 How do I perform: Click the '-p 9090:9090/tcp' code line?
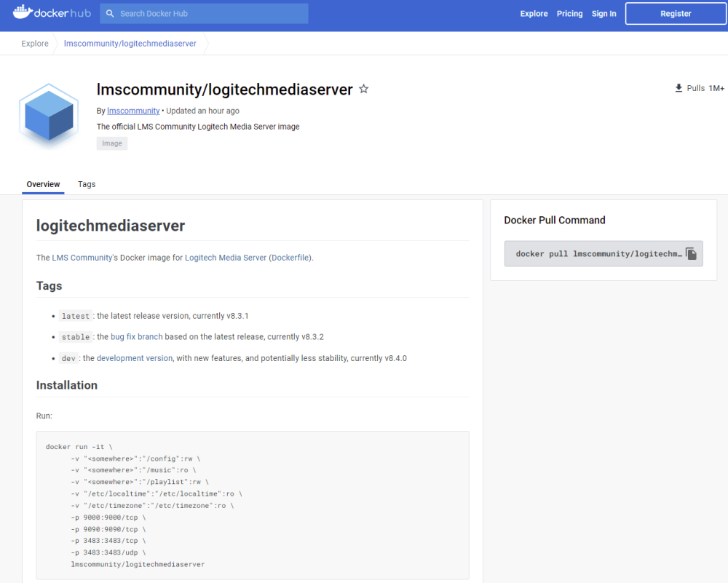[x=108, y=529]
